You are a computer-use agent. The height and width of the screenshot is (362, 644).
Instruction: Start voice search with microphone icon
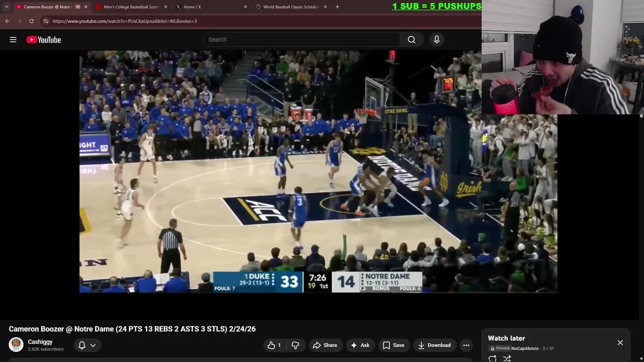click(437, 40)
